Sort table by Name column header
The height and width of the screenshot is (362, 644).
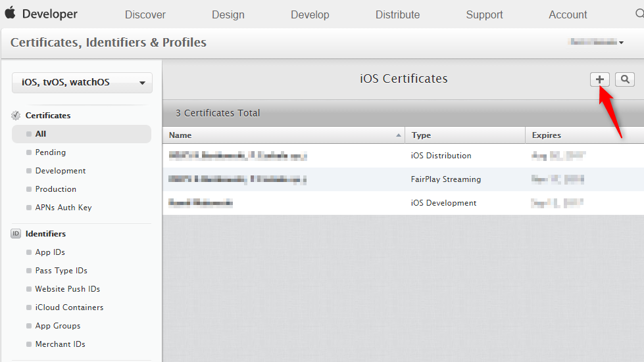(284, 135)
